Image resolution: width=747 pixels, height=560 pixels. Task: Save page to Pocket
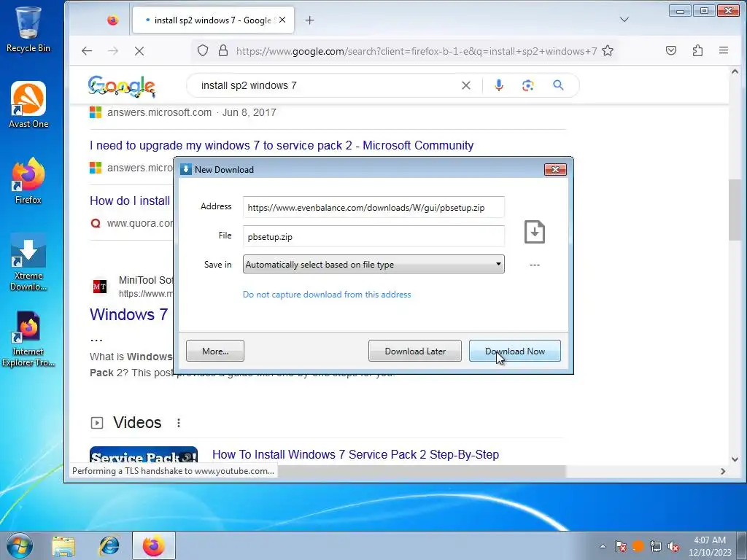[x=671, y=50]
